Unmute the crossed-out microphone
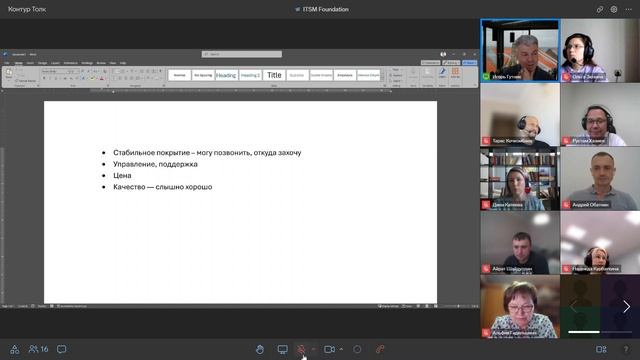 (x=301, y=349)
